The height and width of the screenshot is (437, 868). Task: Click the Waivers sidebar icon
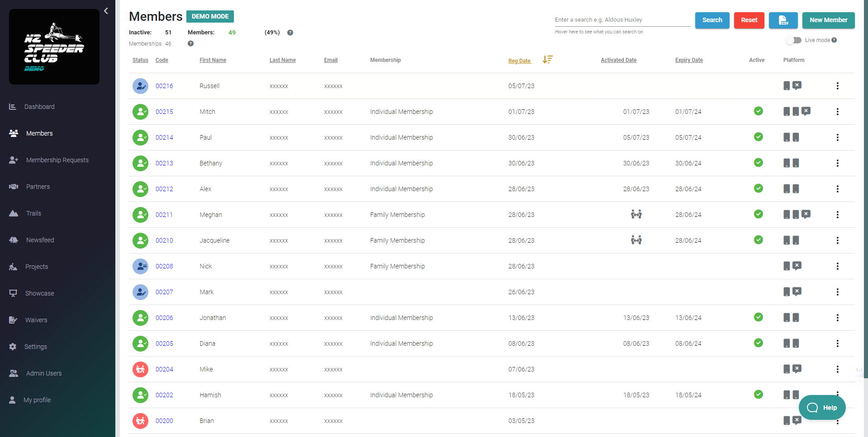point(13,320)
